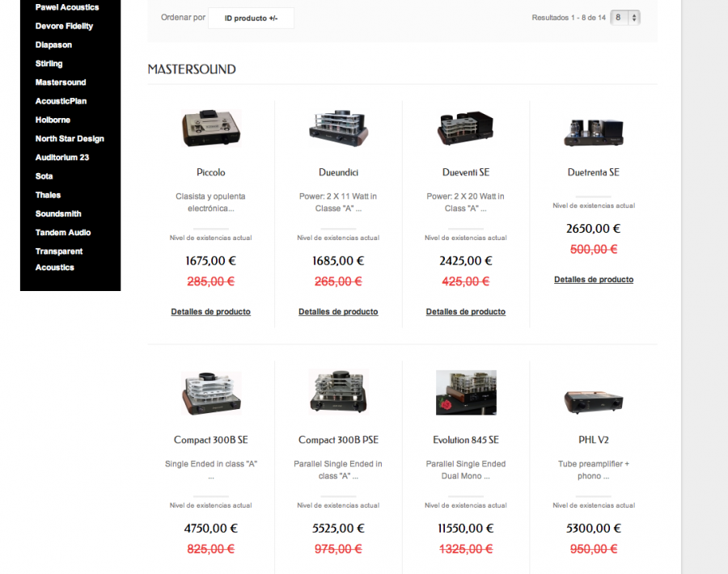
Task: View the Dueundici product image
Action: pos(338,128)
